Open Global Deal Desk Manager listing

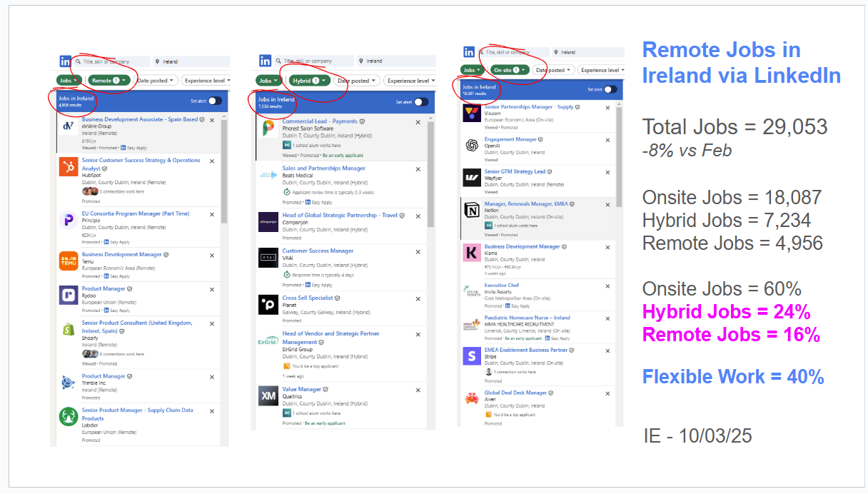click(x=515, y=393)
